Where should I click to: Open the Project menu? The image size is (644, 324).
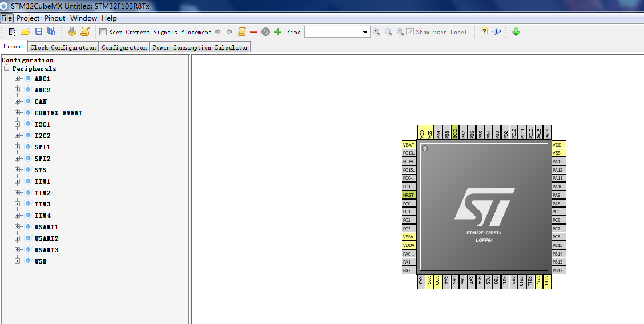point(28,18)
